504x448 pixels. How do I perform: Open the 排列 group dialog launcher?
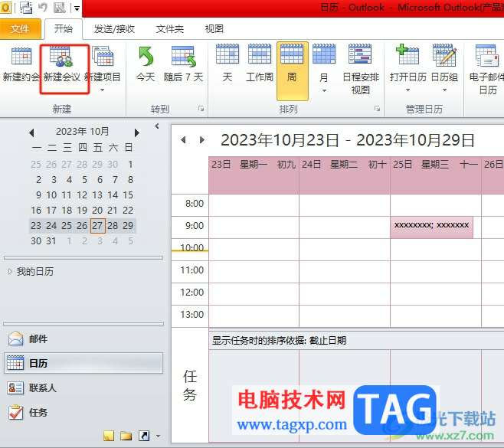pyautogui.click(x=378, y=109)
